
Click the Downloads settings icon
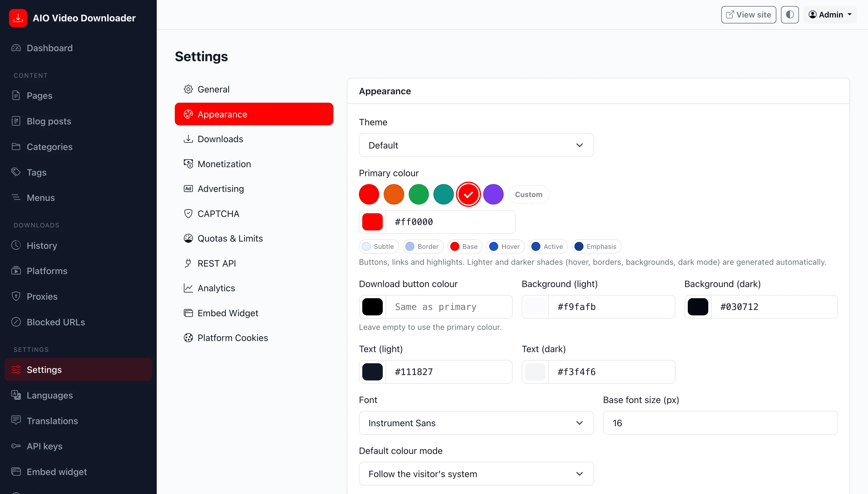pyautogui.click(x=188, y=139)
